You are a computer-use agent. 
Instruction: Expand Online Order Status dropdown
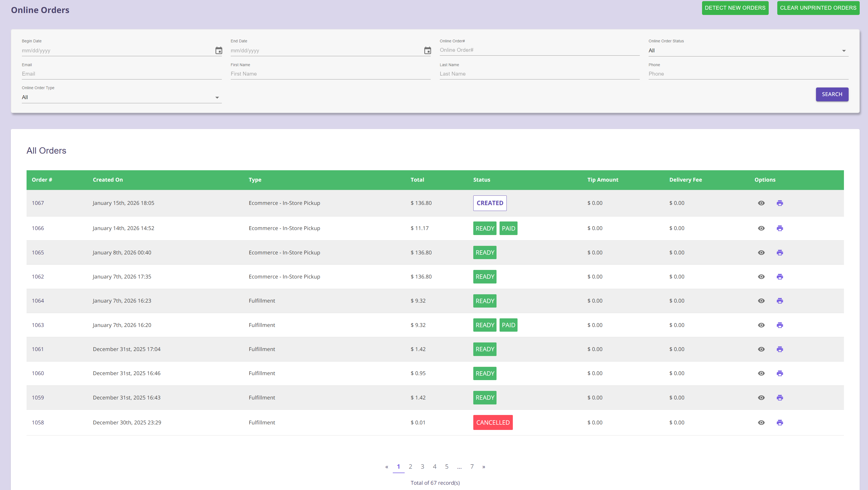[748, 51]
